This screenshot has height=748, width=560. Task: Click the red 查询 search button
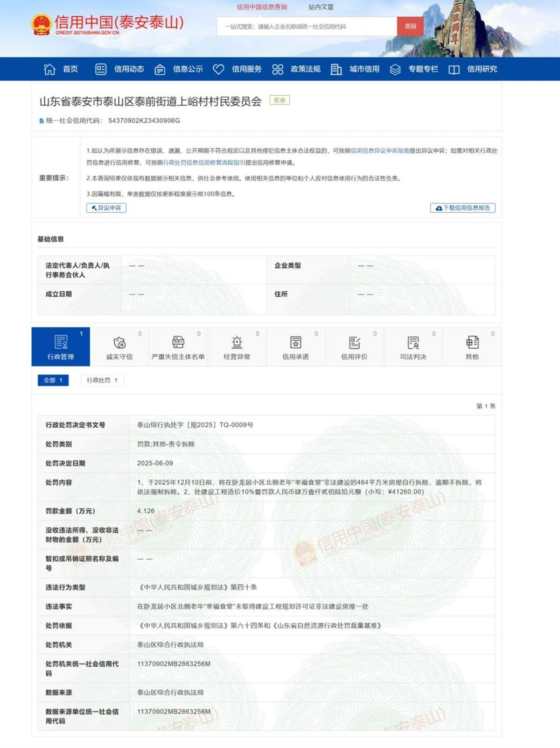pos(410,27)
